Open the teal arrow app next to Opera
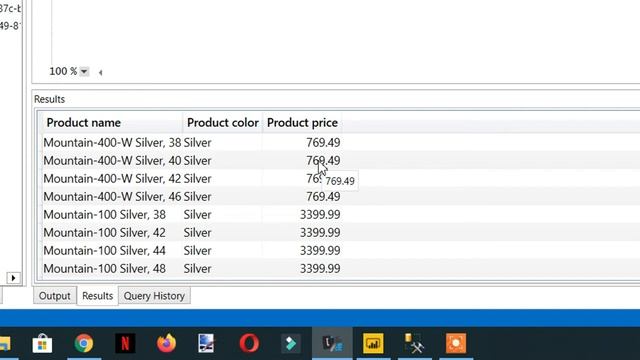The height and width of the screenshot is (360, 640). (x=291, y=344)
